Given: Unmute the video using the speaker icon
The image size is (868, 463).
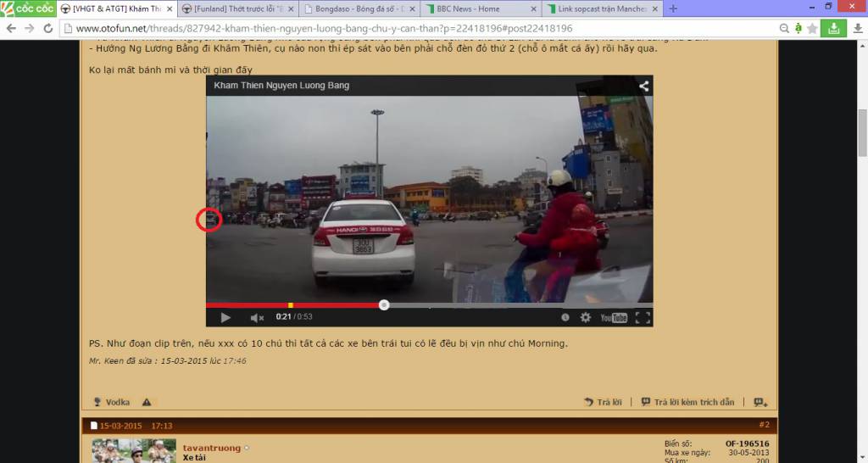Looking at the screenshot, I should pyautogui.click(x=256, y=317).
